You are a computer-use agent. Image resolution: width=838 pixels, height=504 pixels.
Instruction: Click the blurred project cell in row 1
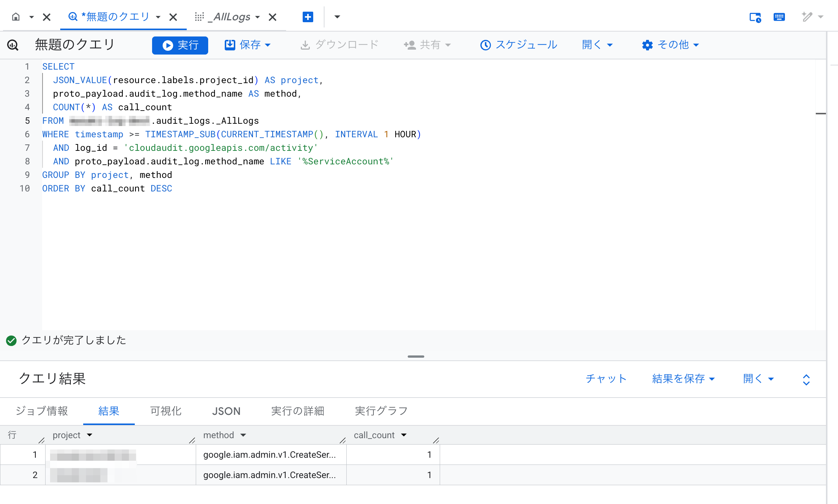click(120, 455)
